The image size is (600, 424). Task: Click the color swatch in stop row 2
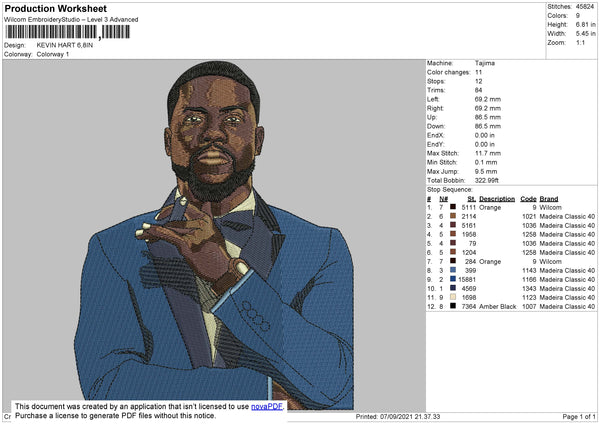tap(453, 216)
